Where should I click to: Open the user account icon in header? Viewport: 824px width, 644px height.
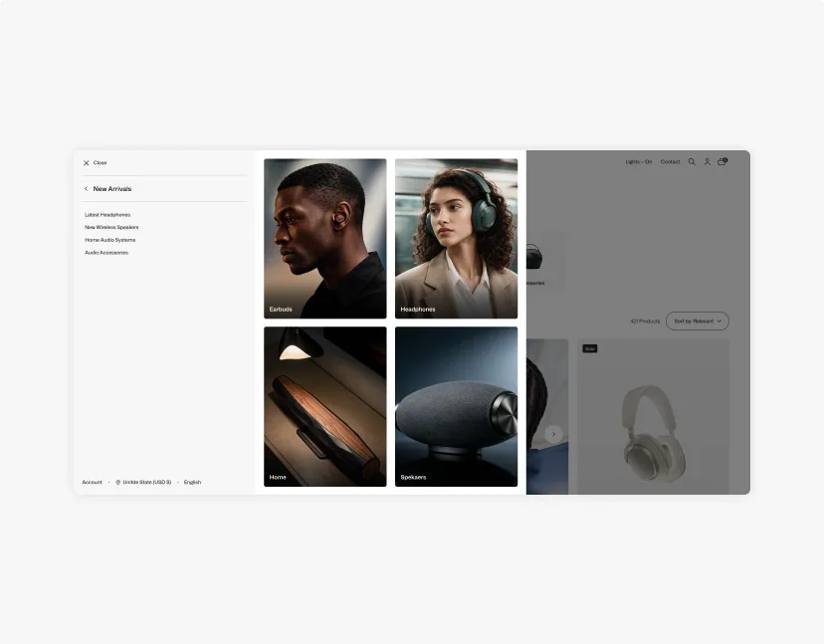708,162
